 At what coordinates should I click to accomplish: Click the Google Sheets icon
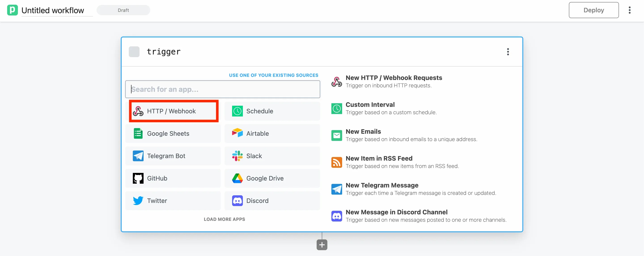tap(138, 133)
